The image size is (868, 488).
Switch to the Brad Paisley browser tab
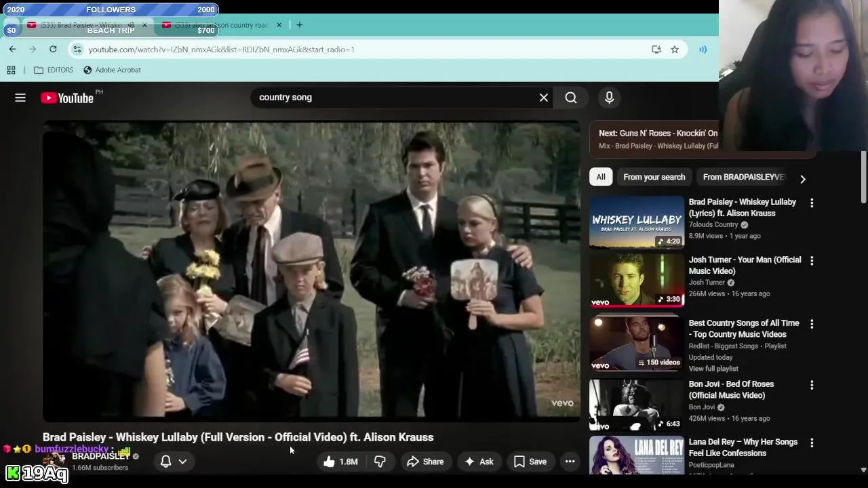[x=80, y=25]
